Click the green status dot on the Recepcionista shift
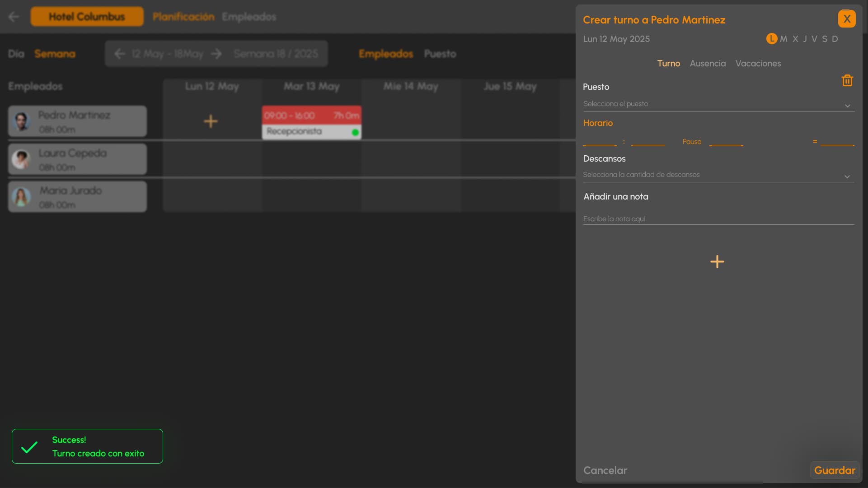 355,131
